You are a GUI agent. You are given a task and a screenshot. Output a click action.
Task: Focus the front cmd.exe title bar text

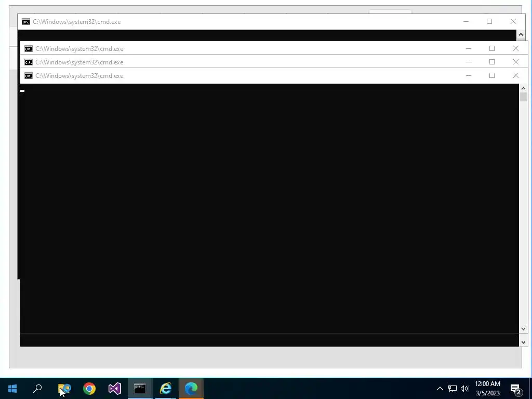pos(79,76)
